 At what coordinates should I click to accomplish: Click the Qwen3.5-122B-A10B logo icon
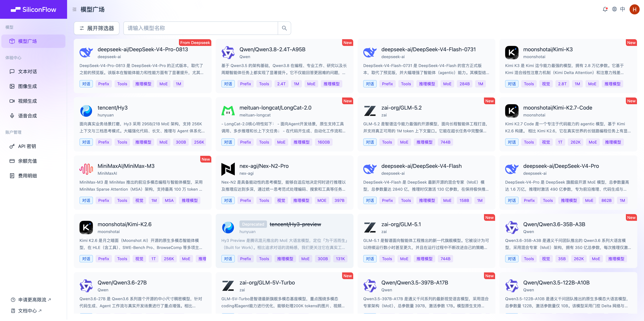pyautogui.click(x=512, y=286)
